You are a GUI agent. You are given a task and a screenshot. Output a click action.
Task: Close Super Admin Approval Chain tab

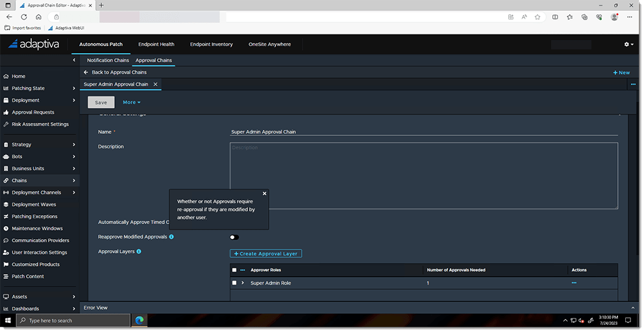(x=155, y=84)
